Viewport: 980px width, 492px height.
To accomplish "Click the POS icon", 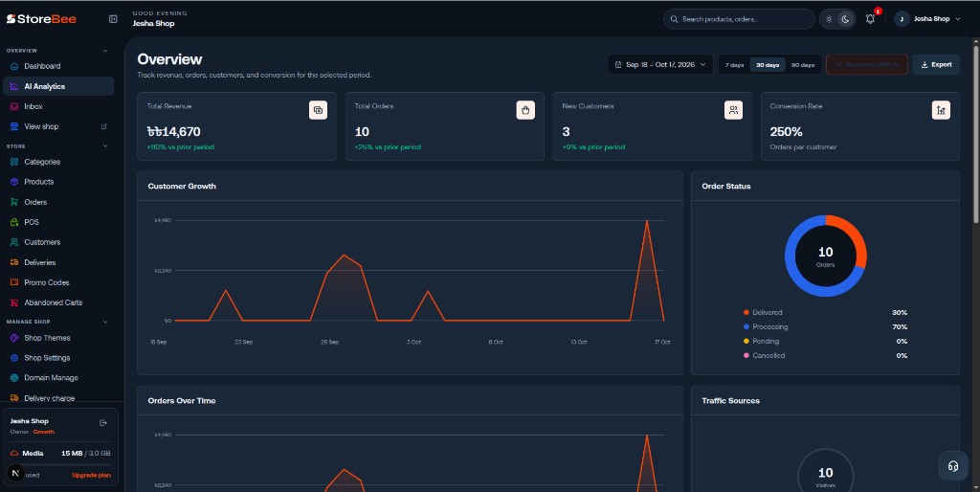I will point(14,222).
